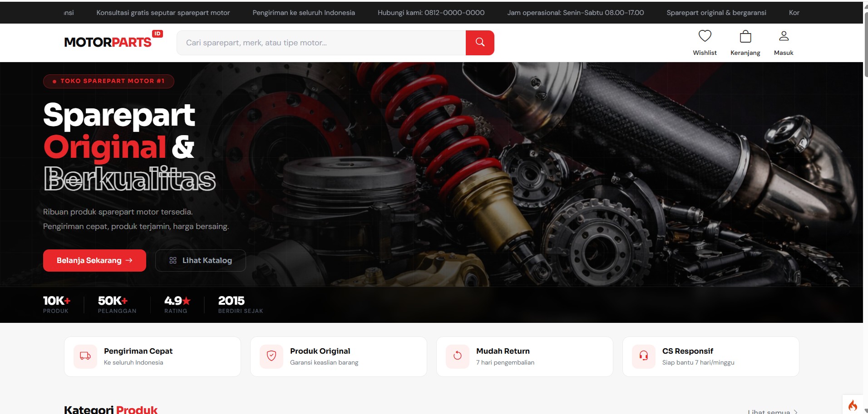Open the Wishlist heart icon
The height and width of the screenshot is (414, 868).
pos(705,36)
